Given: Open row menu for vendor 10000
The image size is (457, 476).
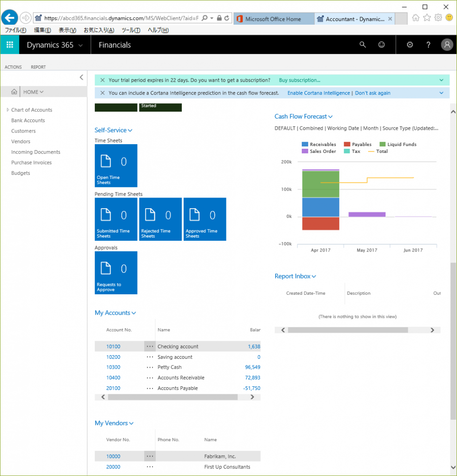Looking at the screenshot, I should point(150,456).
